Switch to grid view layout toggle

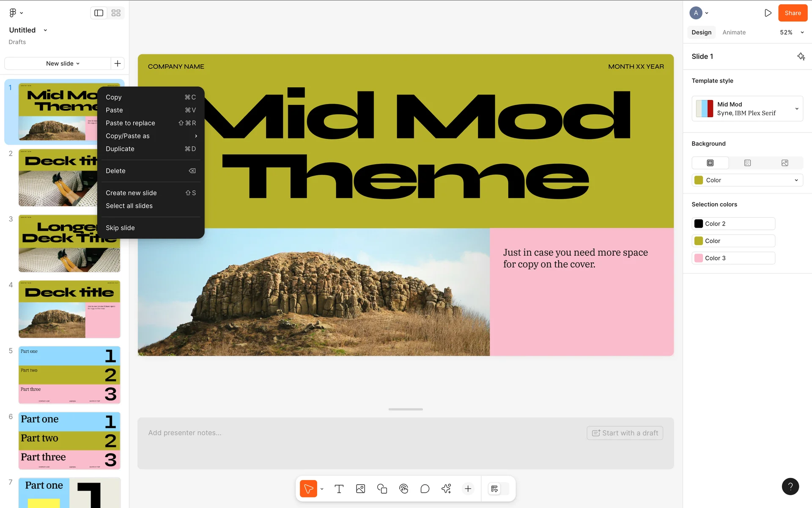[x=116, y=13]
